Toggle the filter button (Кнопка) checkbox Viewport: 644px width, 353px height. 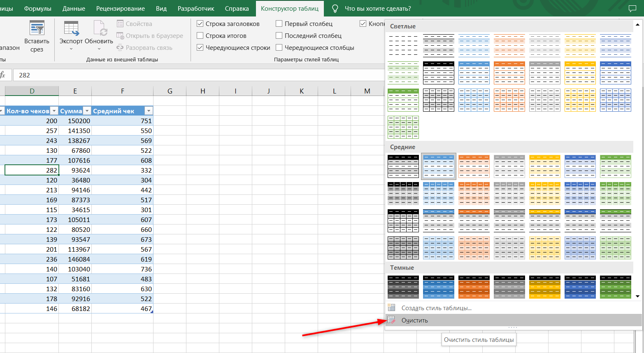click(363, 24)
